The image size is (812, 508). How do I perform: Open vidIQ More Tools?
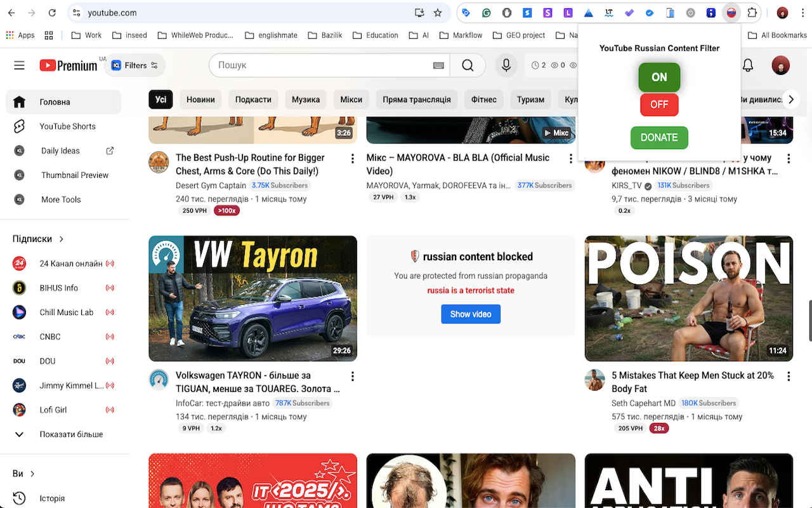pos(63,199)
